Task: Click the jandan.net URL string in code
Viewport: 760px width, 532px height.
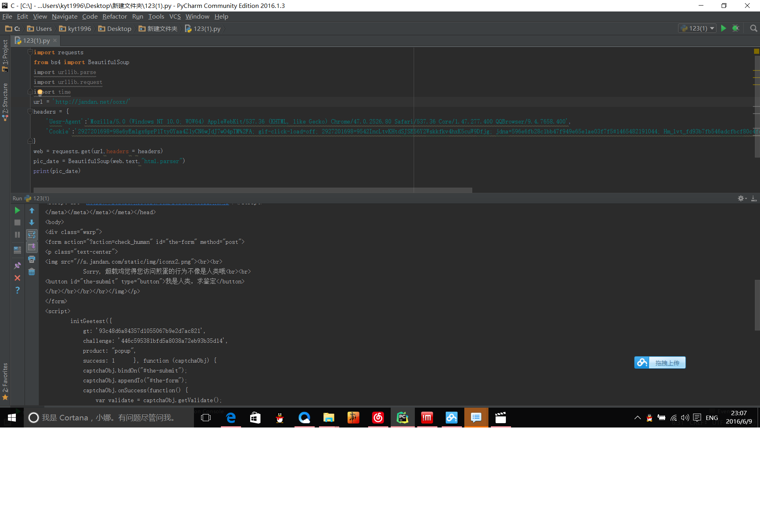Action: pyautogui.click(x=91, y=102)
